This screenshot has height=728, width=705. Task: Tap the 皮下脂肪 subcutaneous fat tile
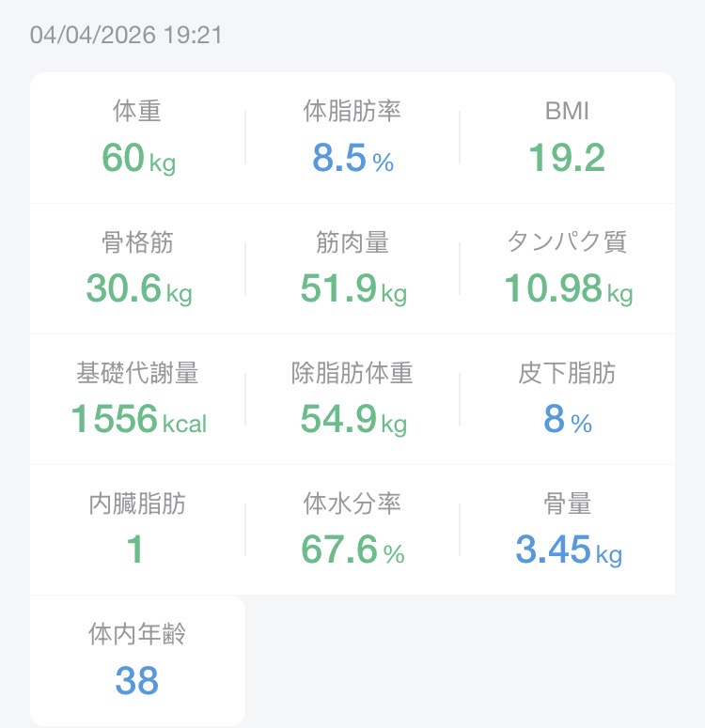pyautogui.click(x=567, y=399)
